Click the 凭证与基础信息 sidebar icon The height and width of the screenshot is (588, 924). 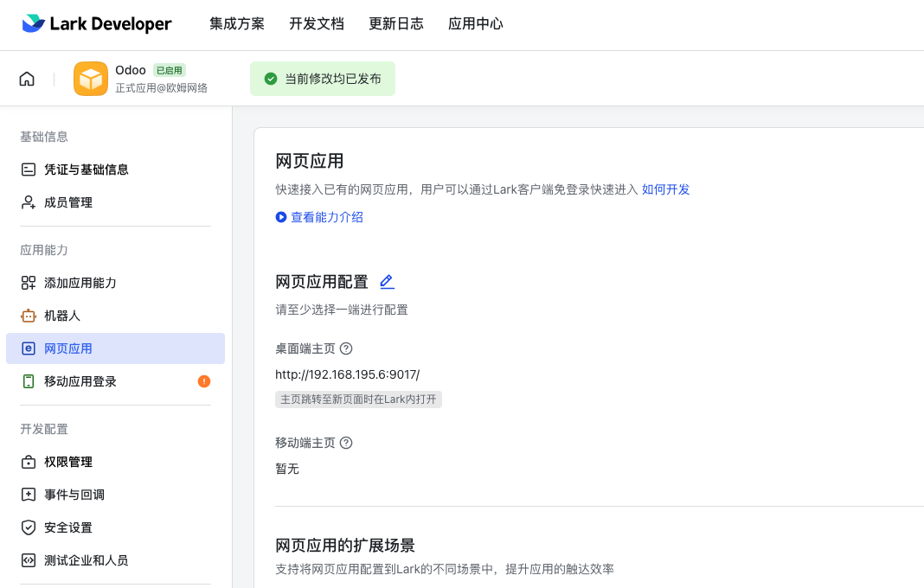tap(29, 169)
